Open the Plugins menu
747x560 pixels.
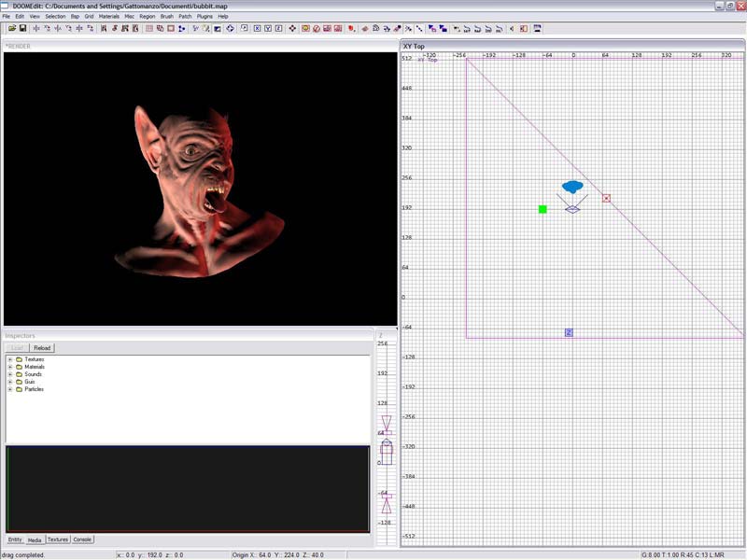pyautogui.click(x=204, y=16)
